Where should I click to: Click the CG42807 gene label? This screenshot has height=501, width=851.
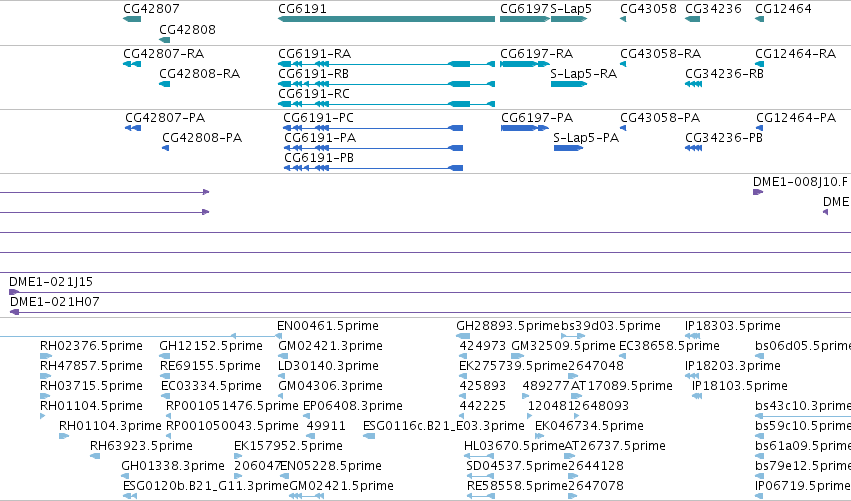[x=151, y=9]
